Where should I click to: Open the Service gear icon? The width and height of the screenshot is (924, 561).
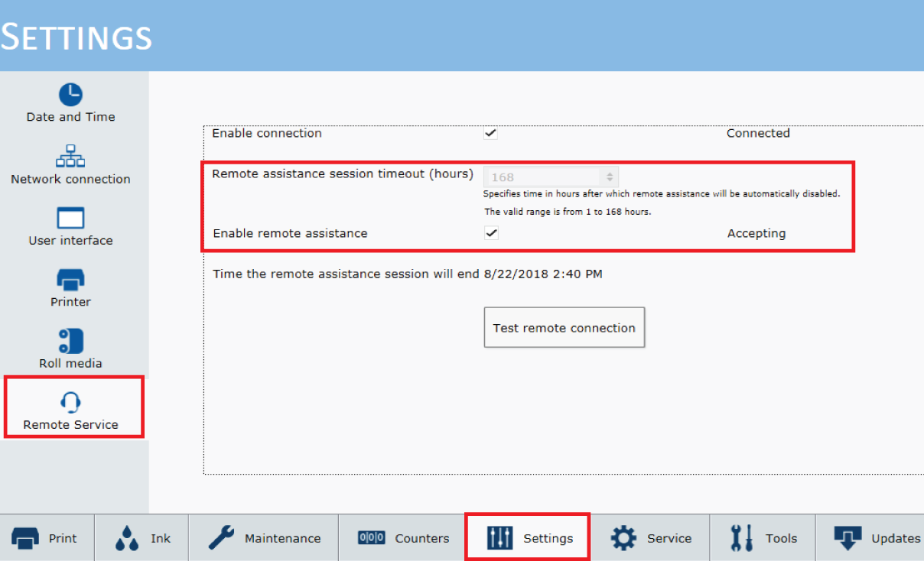tap(623, 538)
